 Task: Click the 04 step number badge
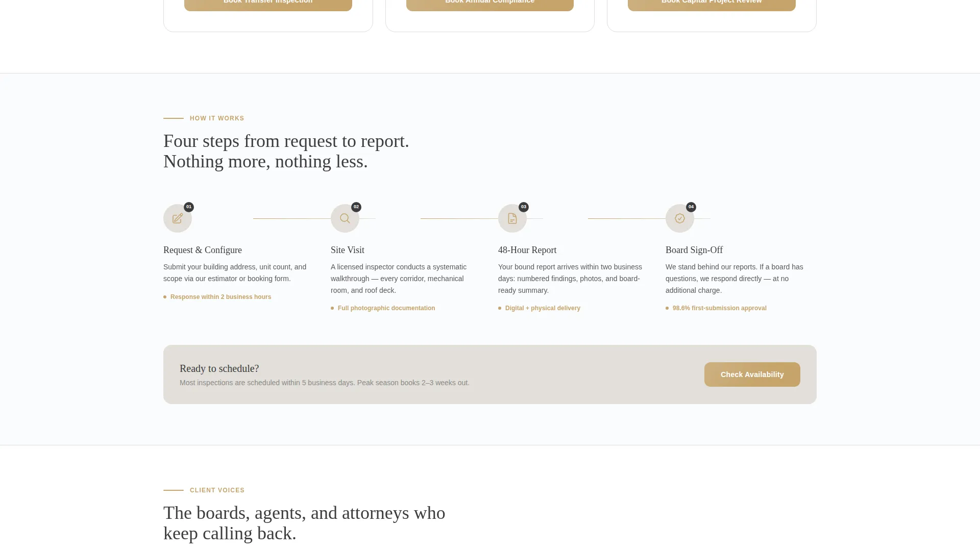pyautogui.click(x=691, y=207)
